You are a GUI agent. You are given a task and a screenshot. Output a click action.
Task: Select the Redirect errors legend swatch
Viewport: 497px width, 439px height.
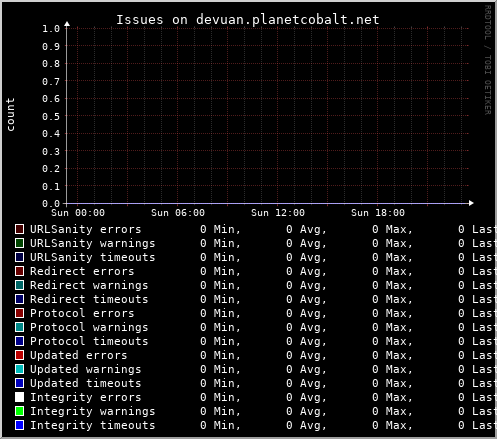[19, 271]
